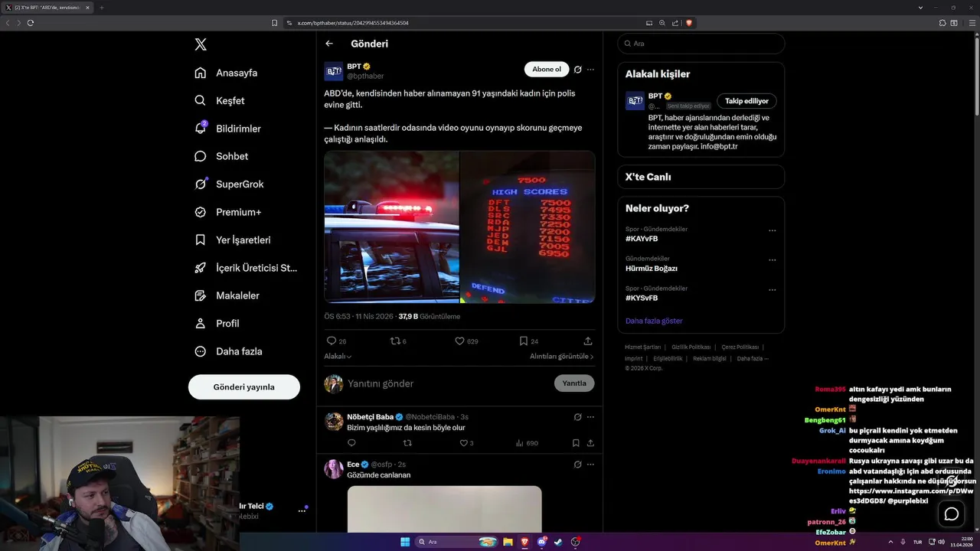Open Gizlilik Politikası footer link

[x=691, y=347]
